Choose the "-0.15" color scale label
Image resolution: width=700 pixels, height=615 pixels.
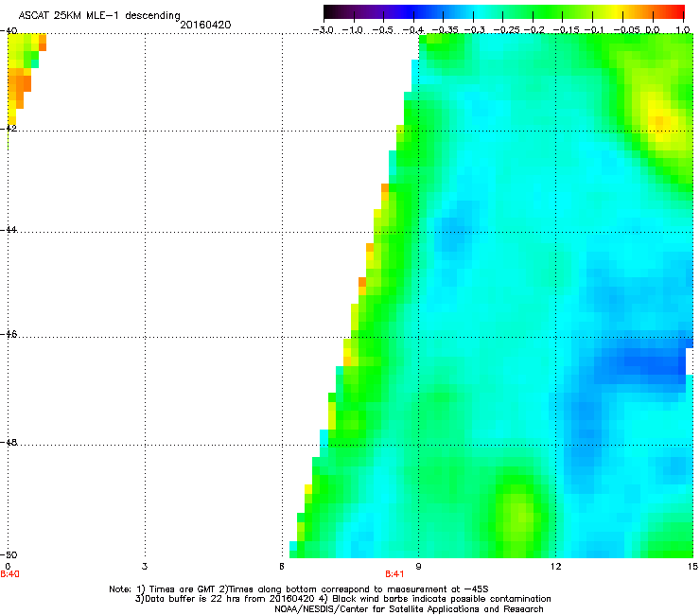(x=566, y=30)
